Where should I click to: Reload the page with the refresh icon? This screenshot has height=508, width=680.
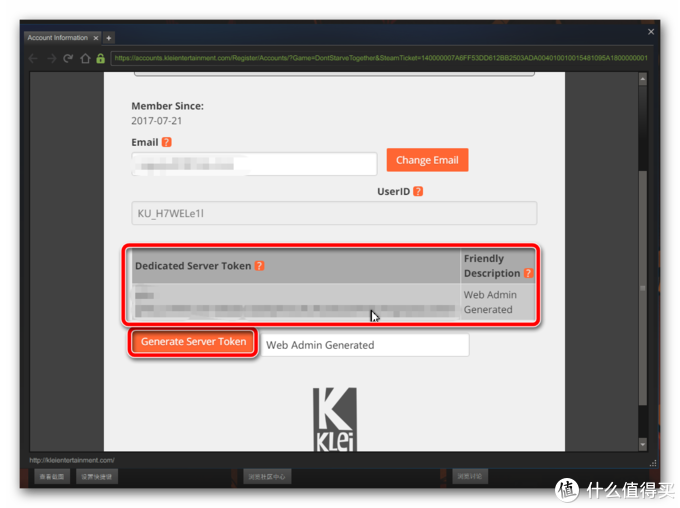[x=68, y=58]
